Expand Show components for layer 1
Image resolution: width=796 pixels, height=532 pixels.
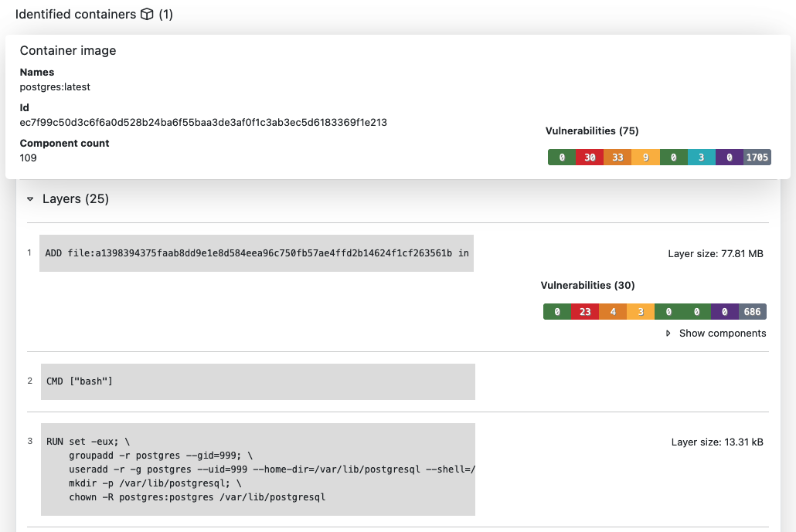pyautogui.click(x=716, y=334)
